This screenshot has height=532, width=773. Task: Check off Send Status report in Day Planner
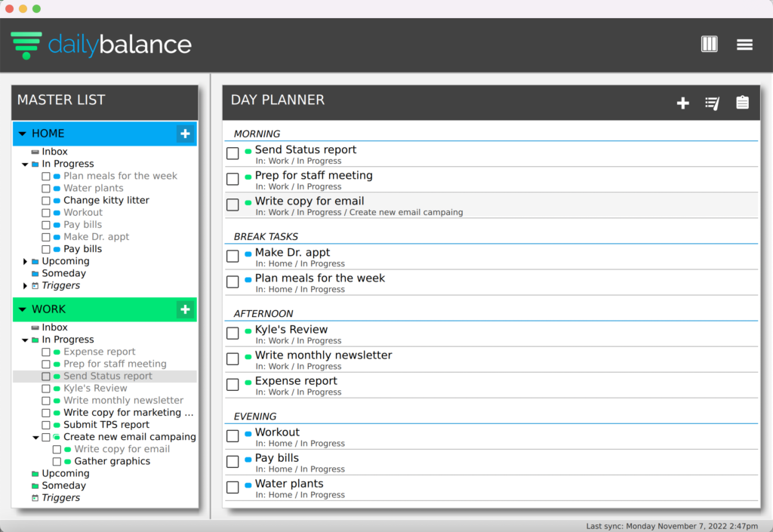[x=233, y=154]
